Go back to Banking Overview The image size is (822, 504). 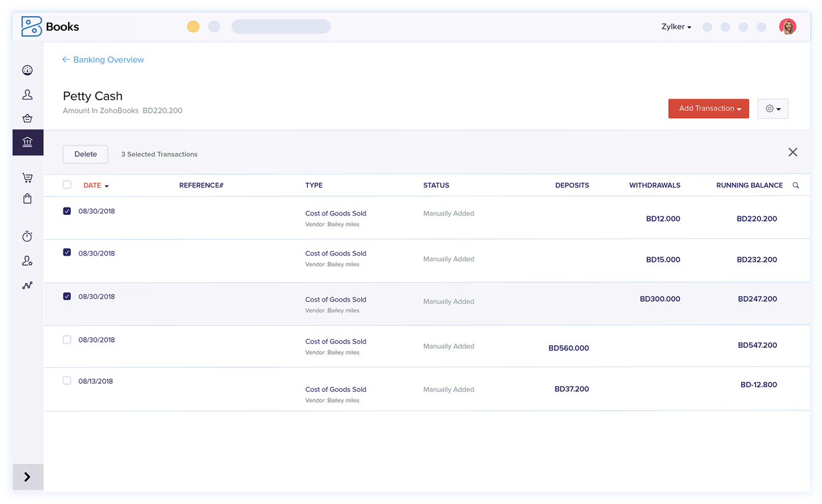point(103,60)
